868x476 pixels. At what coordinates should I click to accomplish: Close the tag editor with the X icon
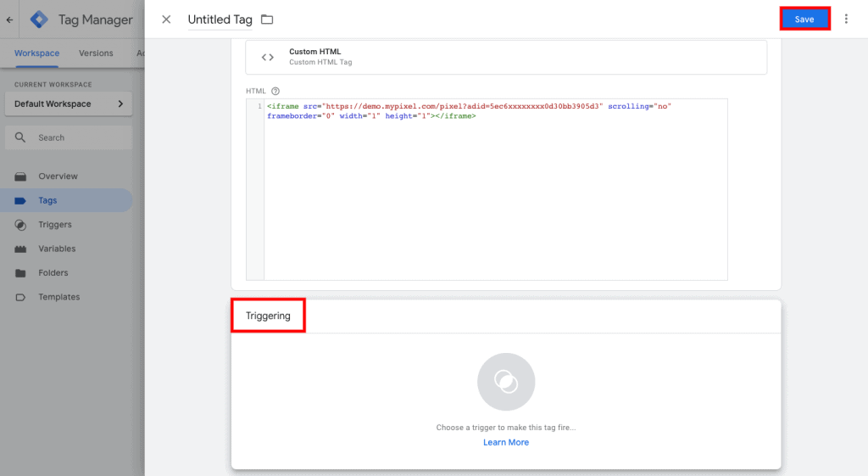click(x=166, y=20)
